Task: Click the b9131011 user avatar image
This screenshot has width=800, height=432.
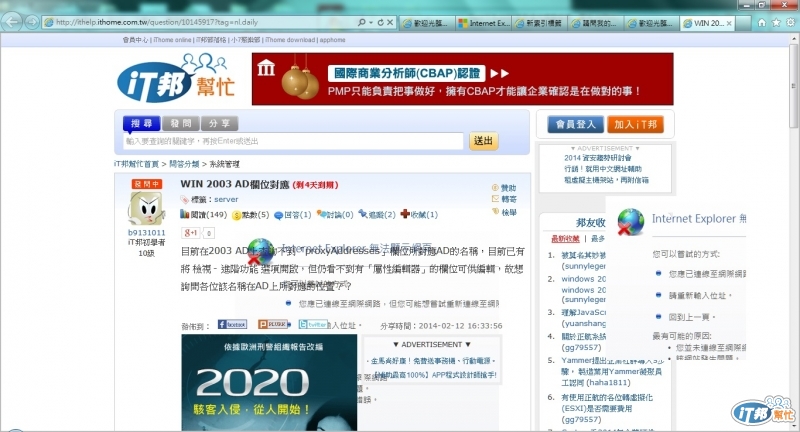Action: [x=146, y=209]
